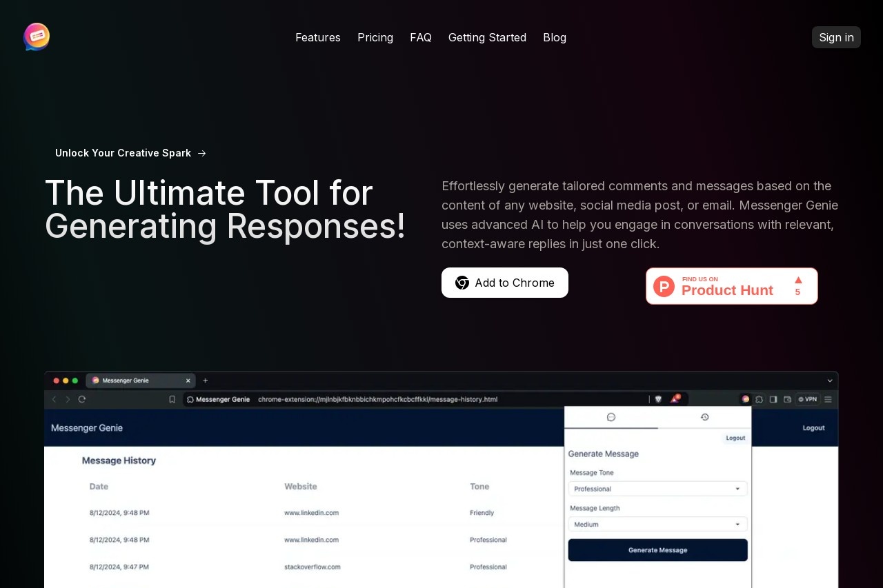Follow the Unlock Your Creative Spark link
Viewport: 883px width, 588px height.
130,153
